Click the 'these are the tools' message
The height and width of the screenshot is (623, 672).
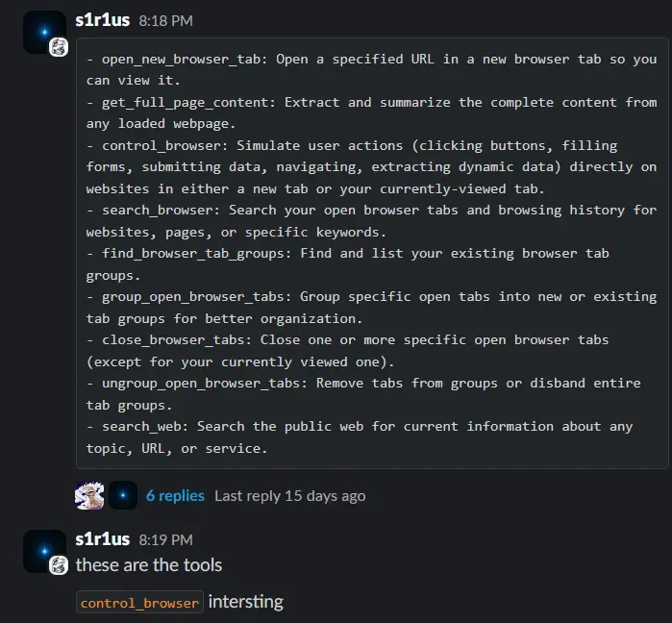point(149,565)
